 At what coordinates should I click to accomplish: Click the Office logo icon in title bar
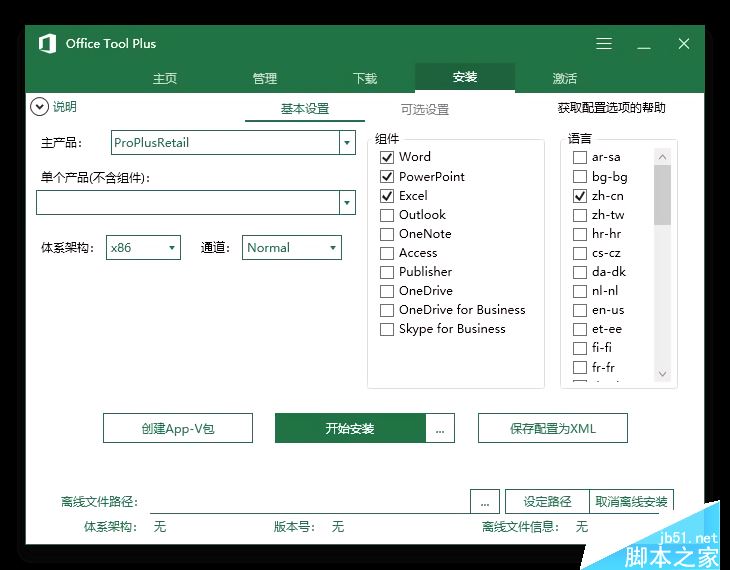click(47, 44)
